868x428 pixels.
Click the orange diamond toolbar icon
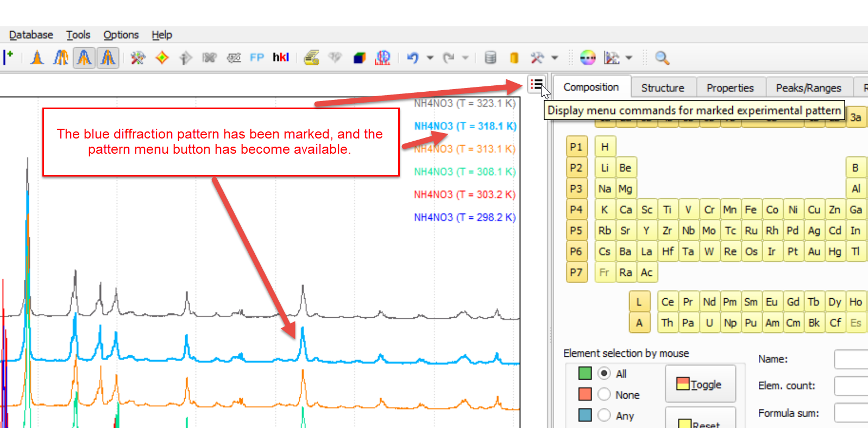[x=162, y=58]
